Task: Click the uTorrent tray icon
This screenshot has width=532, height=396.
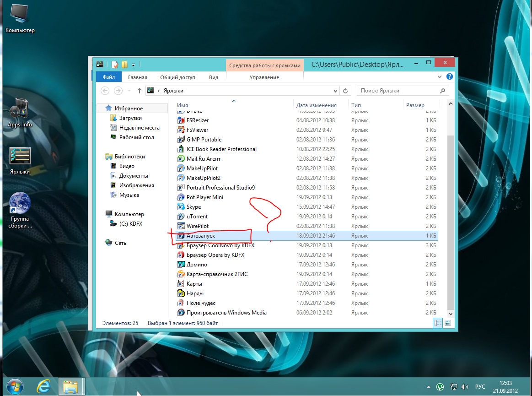Action: (x=440, y=387)
